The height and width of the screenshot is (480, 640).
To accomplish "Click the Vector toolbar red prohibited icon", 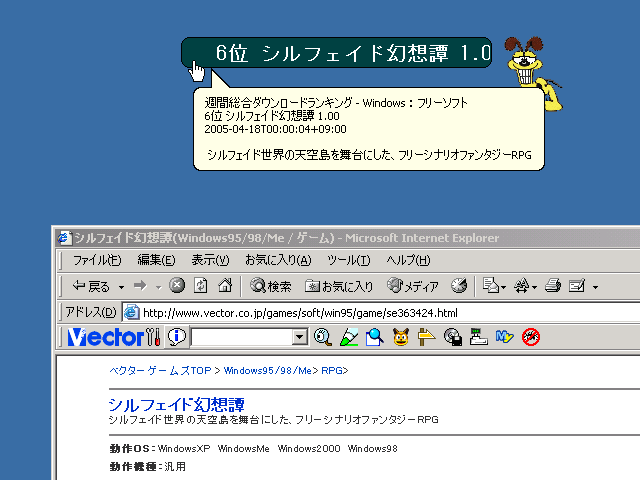I will pos(531,337).
